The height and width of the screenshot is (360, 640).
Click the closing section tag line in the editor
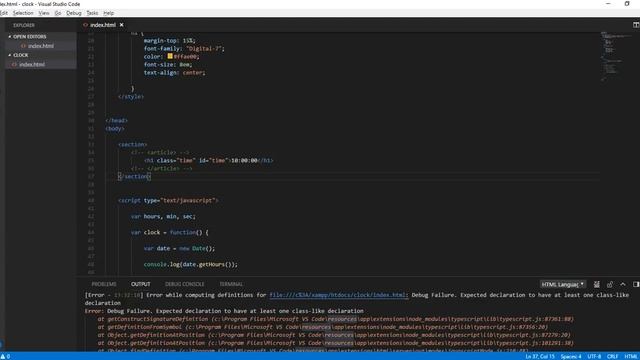click(x=135, y=176)
